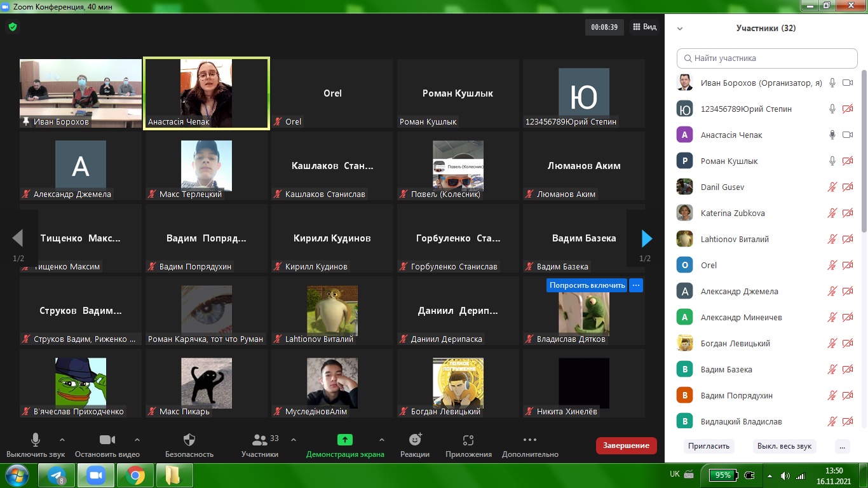Toggle muted microphone for Katerina Zubkova
Viewport: 868px width, 488px height.
click(x=832, y=213)
